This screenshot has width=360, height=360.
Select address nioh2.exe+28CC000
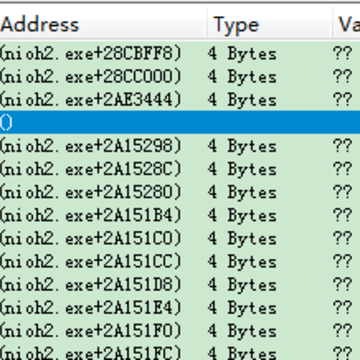coord(91,76)
